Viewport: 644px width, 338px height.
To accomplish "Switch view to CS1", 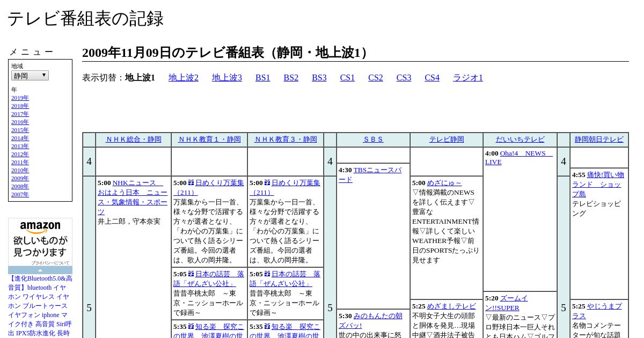I will [x=347, y=78].
